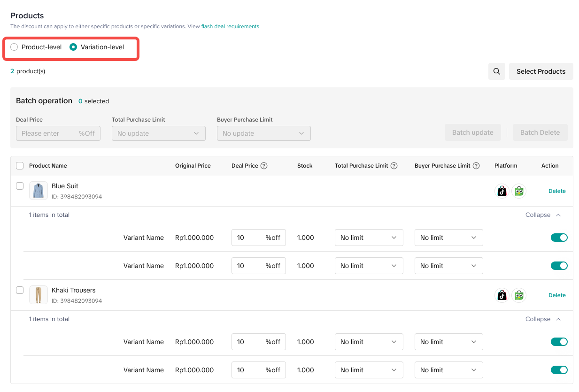Delete the Khaki Trousers product
This screenshot has width=579, height=392.
tap(557, 295)
